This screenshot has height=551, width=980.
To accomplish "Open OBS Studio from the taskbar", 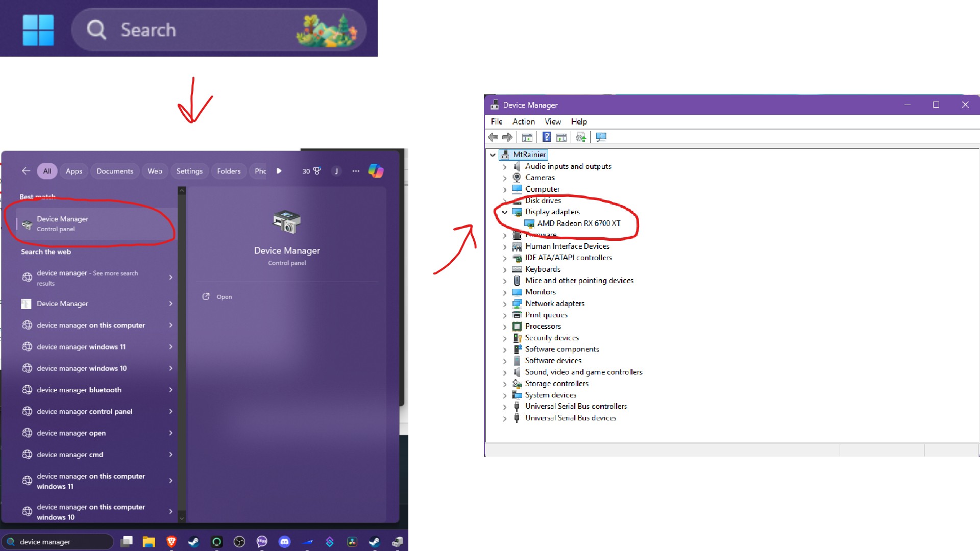I will click(239, 542).
